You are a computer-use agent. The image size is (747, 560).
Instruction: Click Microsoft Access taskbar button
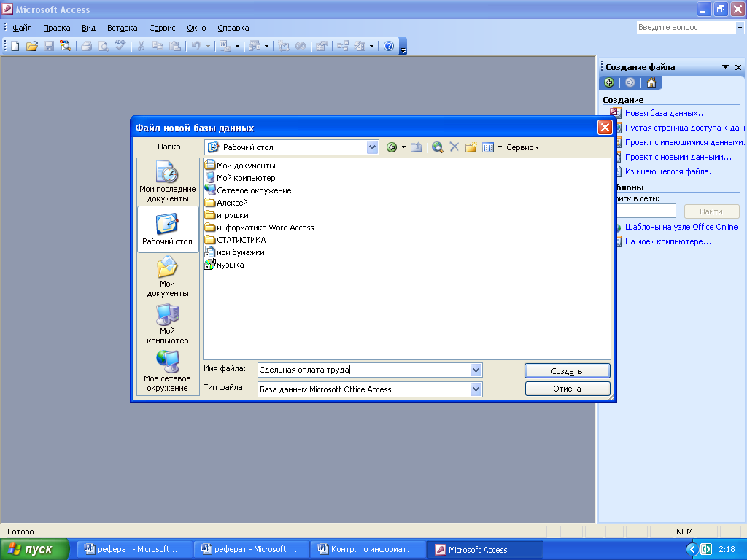pos(485,550)
